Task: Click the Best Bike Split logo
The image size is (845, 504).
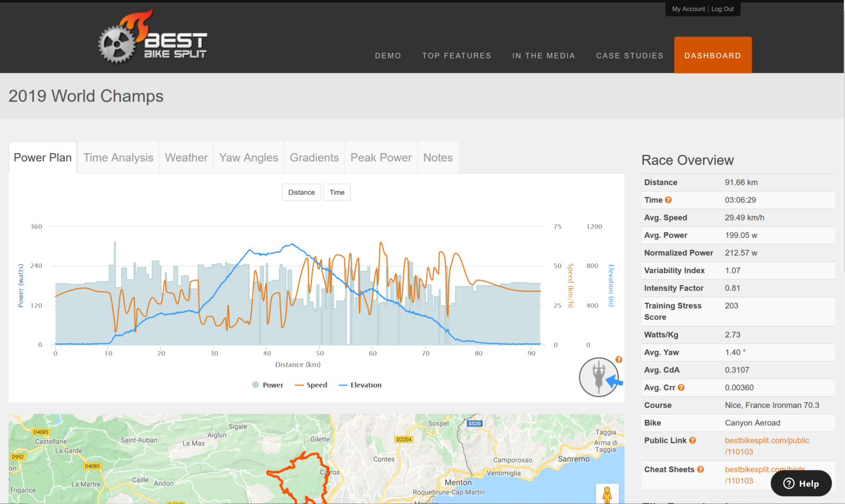Action: [x=153, y=37]
